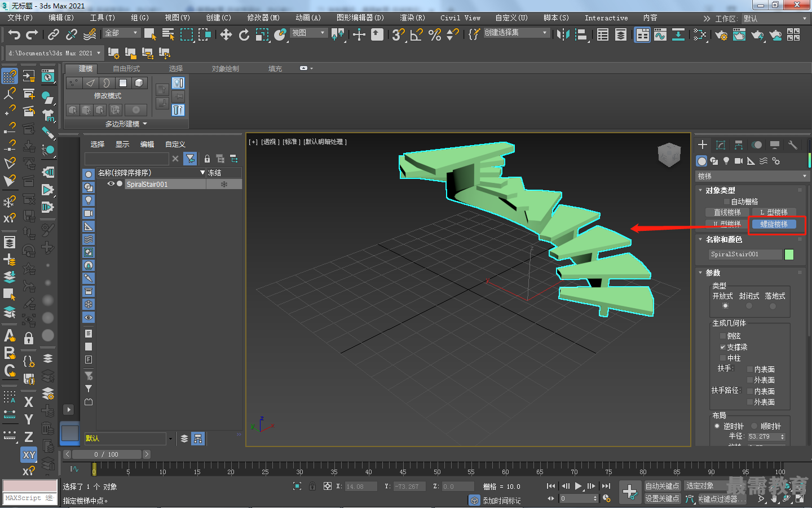Open the 全部 selection filter dropdown
The width and height of the screenshot is (812, 508).
point(121,33)
